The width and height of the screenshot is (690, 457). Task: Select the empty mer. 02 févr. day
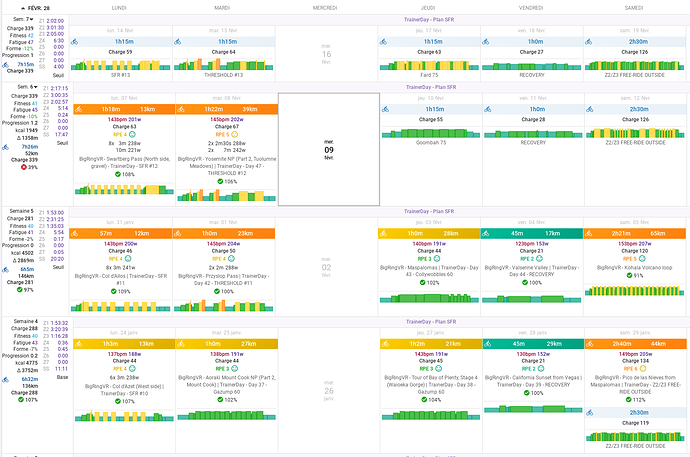[326, 267]
